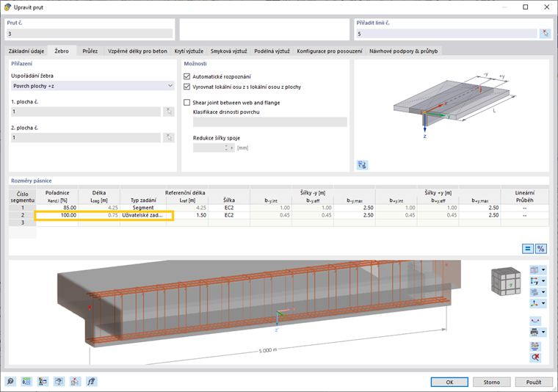Click the printer icon in preview toolbar

tap(535, 333)
